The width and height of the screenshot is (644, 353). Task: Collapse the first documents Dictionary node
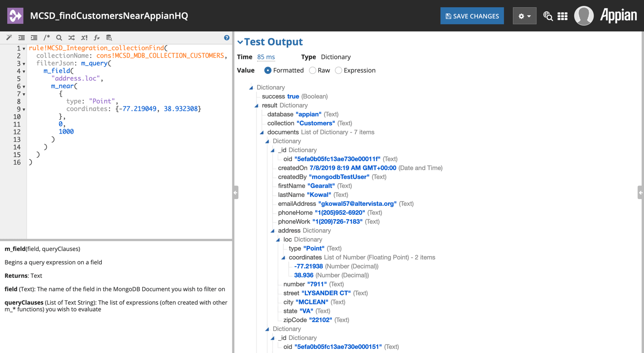pyautogui.click(x=268, y=141)
